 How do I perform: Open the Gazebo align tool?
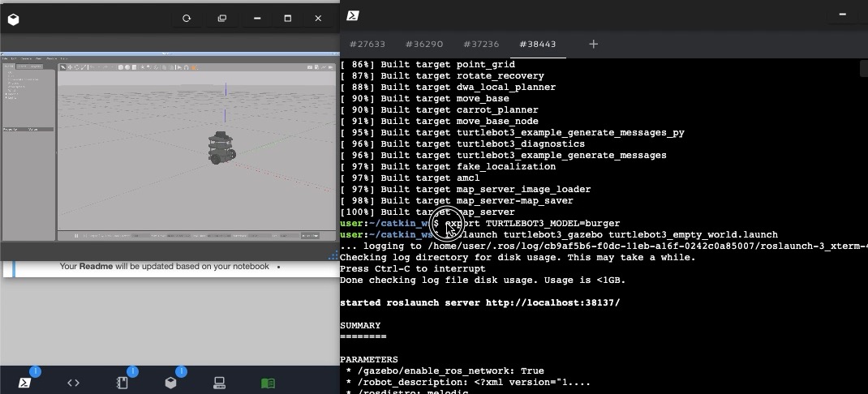click(179, 67)
